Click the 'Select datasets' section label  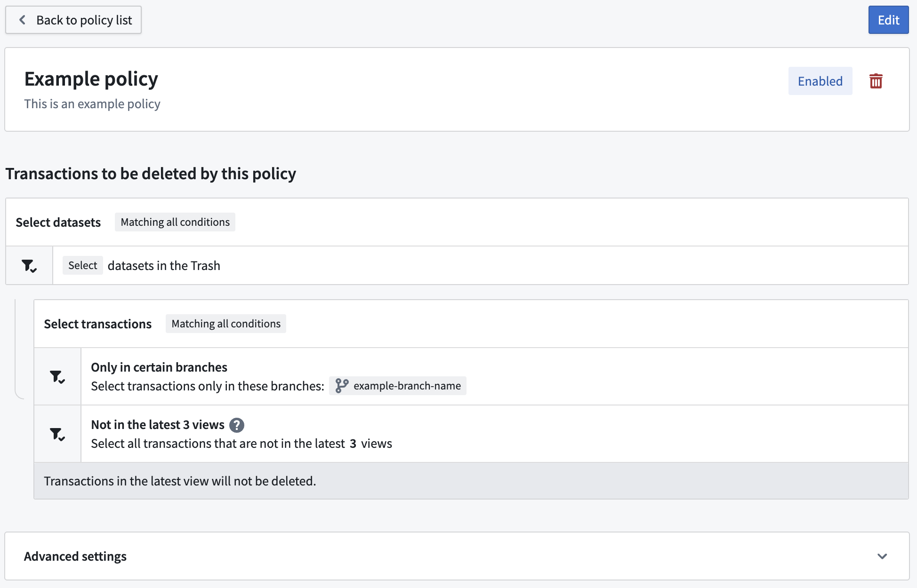pos(58,222)
